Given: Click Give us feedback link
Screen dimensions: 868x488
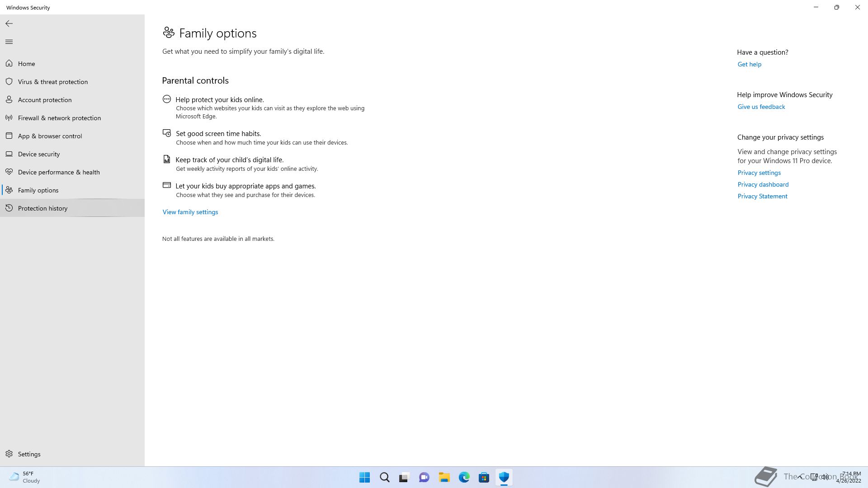Looking at the screenshot, I should click(x=761, y=107).
